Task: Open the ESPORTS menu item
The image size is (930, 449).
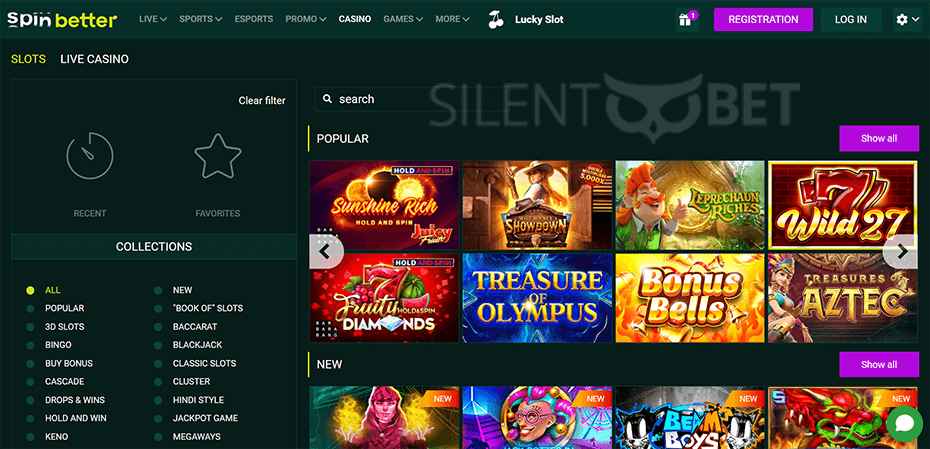Action: coord(254,19)
